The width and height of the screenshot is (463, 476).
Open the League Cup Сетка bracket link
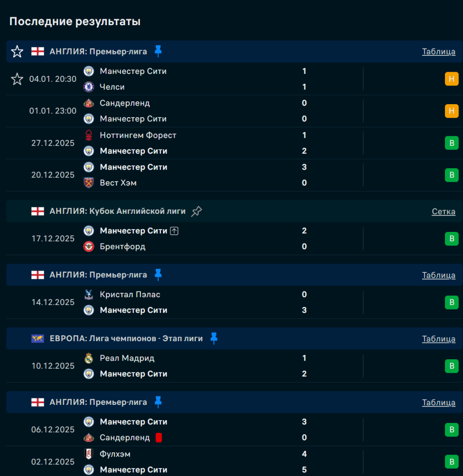click(x=443, y=212)
